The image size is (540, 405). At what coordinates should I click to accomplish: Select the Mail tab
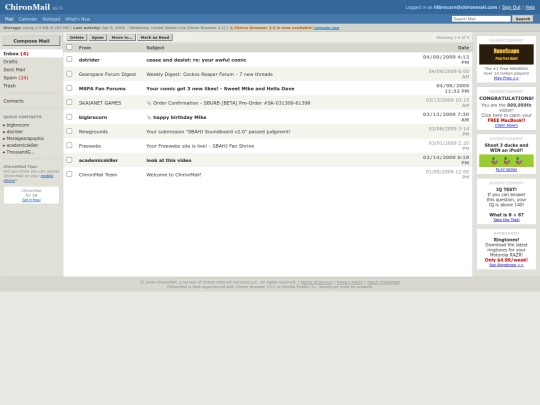coord(9,19)
